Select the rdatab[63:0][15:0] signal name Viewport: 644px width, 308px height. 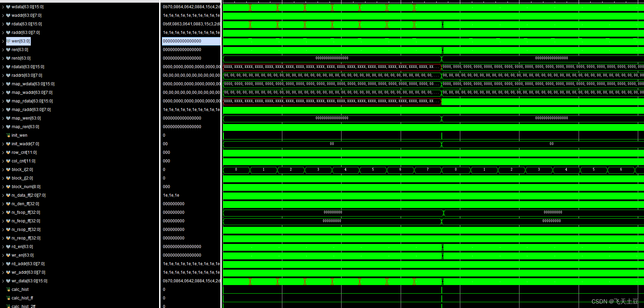tap(28, 67)
